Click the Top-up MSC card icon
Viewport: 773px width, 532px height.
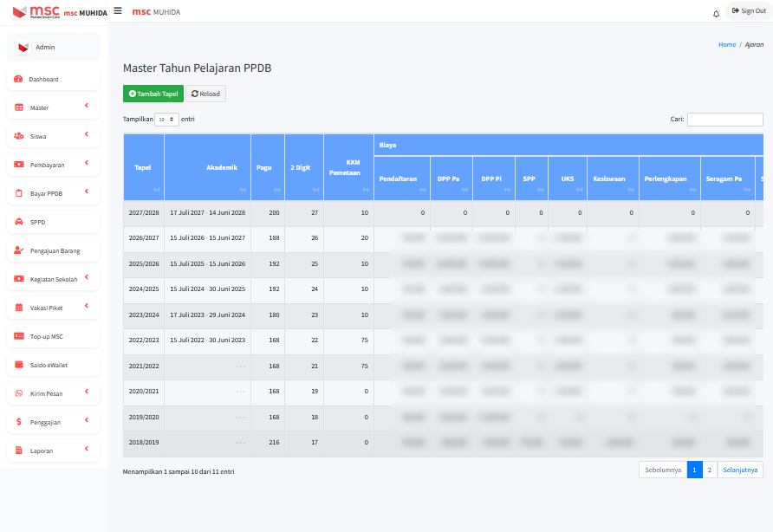click(x=18, y=336)
